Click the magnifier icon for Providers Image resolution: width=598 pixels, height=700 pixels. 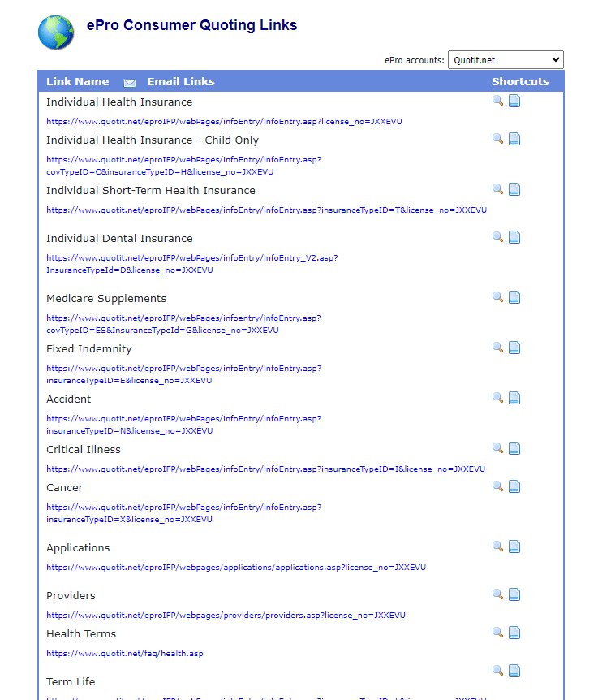click(497, 594)
